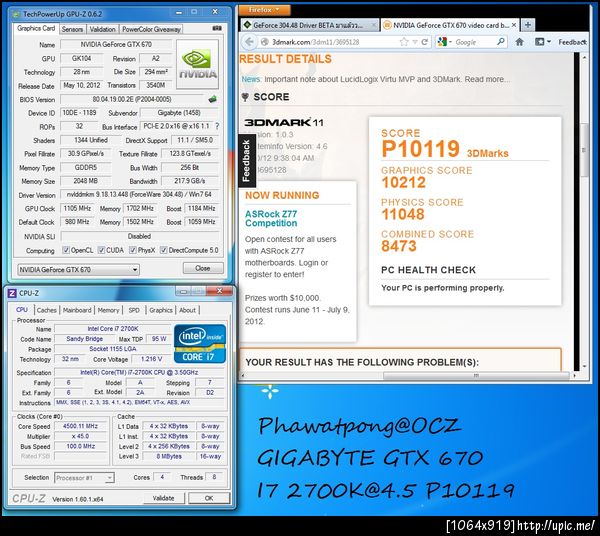Click the vertical scrollbar down arrow in Firefox

pos(584,366)
